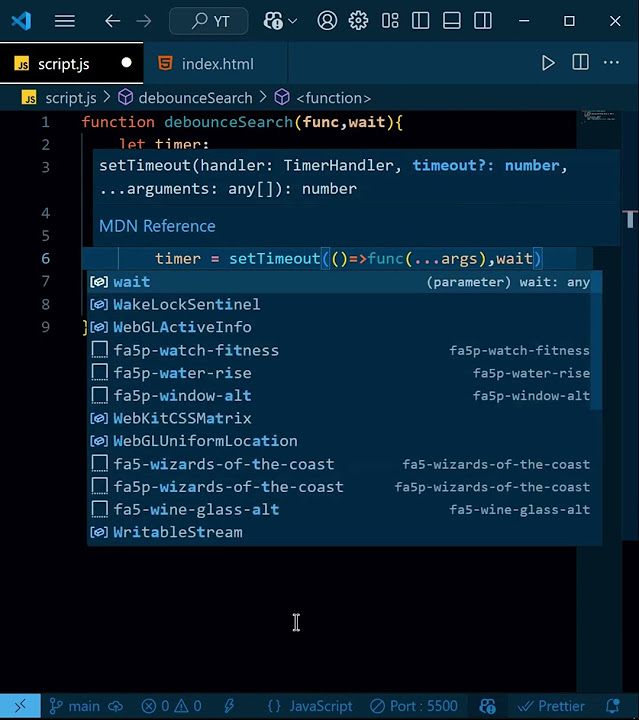Click the code minimap
The height and width of the screenshot is (720, 639).
click(x=599, y=116)
